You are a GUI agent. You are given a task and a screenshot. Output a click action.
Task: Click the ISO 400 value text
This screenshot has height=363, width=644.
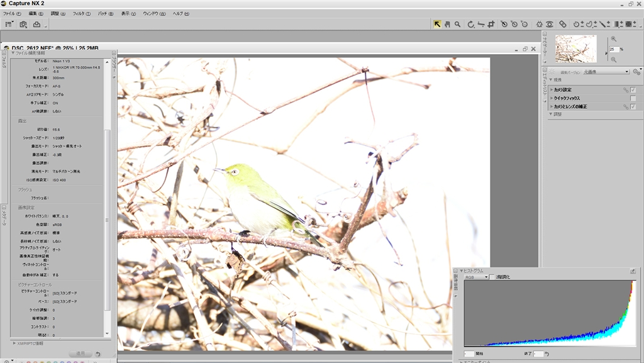coord(59,180)
